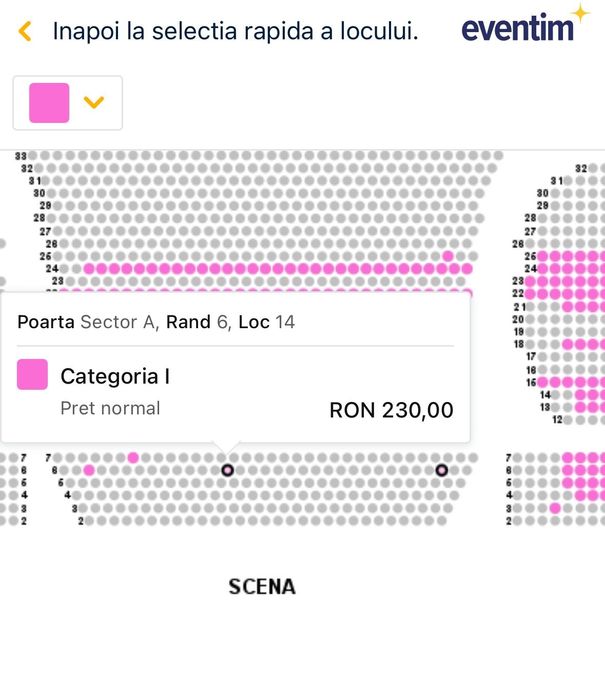
Task: Select a pink seat in right section row 16
Action: pyautogui.click(x=568, y=382)
